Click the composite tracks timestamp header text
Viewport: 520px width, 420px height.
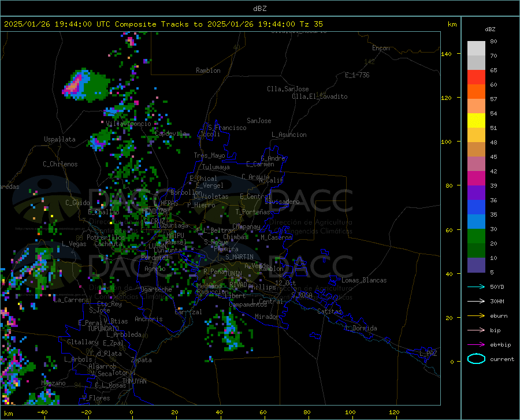tap(163, 24)
